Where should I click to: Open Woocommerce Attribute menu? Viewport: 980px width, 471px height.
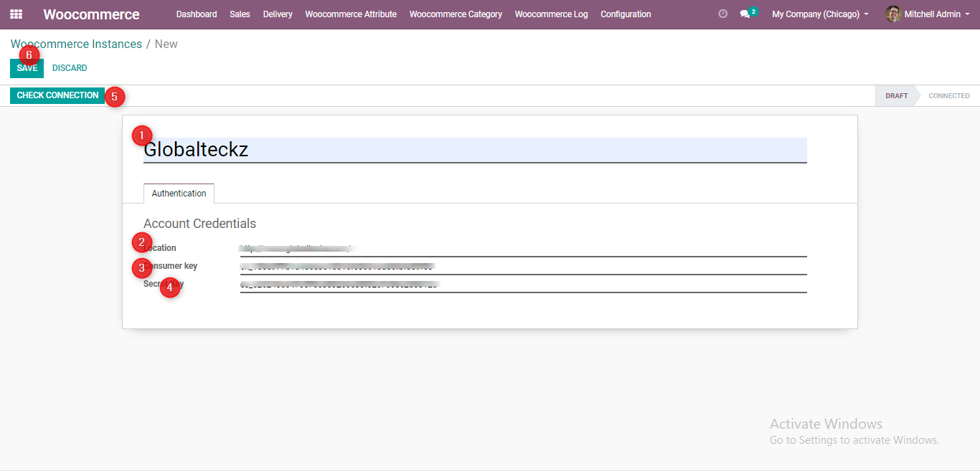[x=351, y=14]
